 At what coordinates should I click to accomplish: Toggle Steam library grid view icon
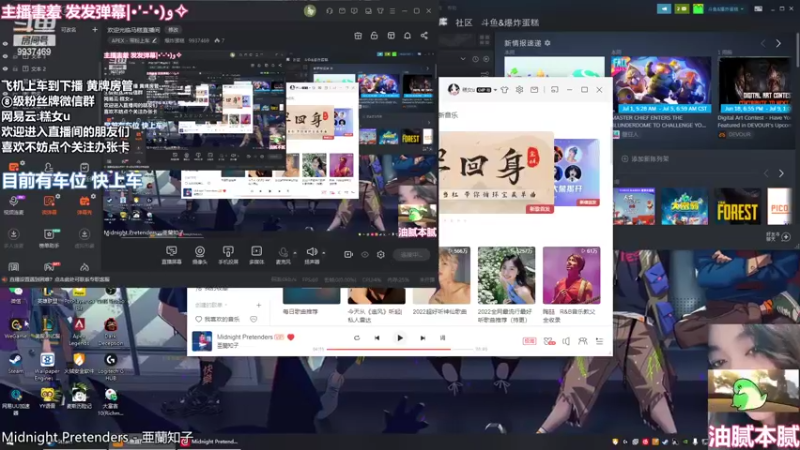click(484, 39)
